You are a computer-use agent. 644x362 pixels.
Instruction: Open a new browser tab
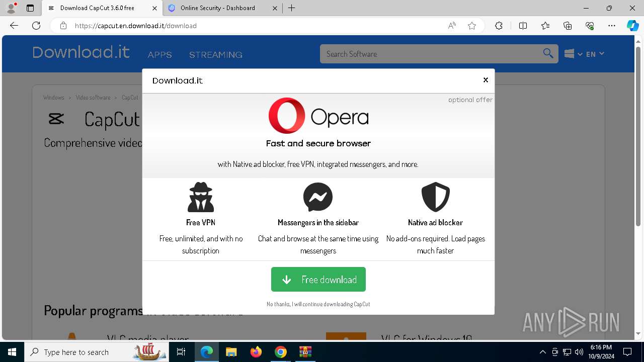(292, 8)
